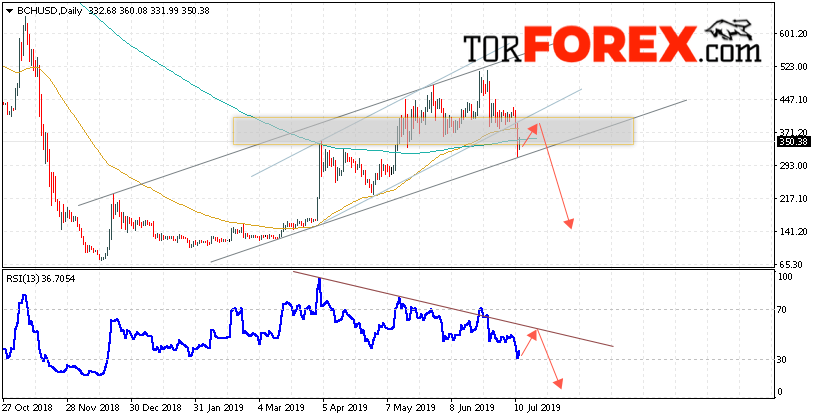Click the 217.10 price axis label
The image size is (815, 419).
[x=792, y=199]
